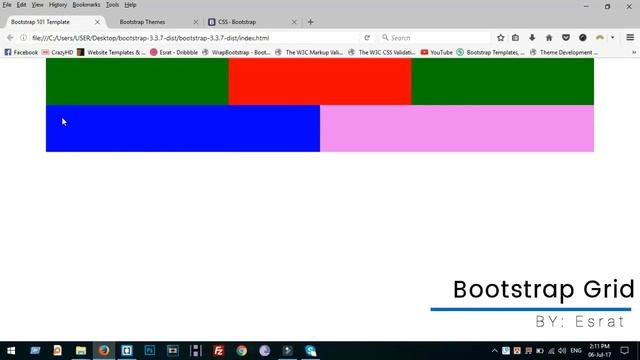This screenshot has height=360, width=640.
Task: Open the Esrat - Dribbble bookmark
Action: (x=174, y=52)
